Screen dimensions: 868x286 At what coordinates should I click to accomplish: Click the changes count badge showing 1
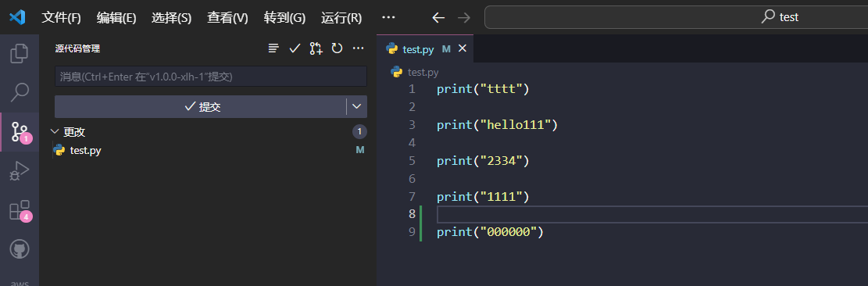click(360, 131)
